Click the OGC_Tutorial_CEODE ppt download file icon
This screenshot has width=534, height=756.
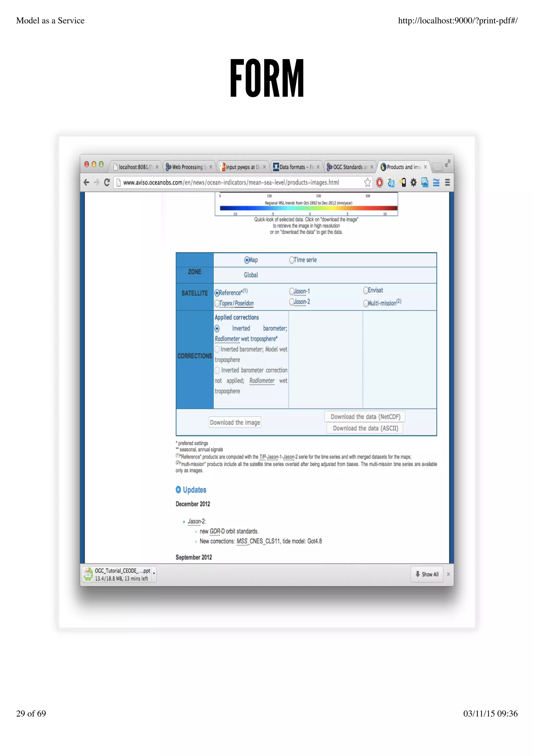[88, 574]
